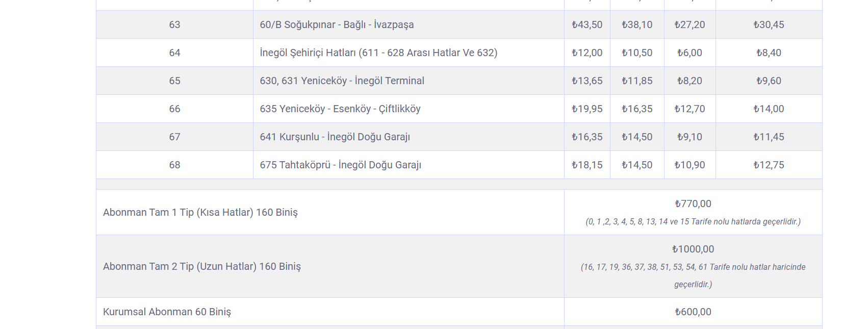Image resolution: width=868 pixels, height=329 pixels.
Task: Click the ₺43,50 fare cell
Action: (587, 24)
